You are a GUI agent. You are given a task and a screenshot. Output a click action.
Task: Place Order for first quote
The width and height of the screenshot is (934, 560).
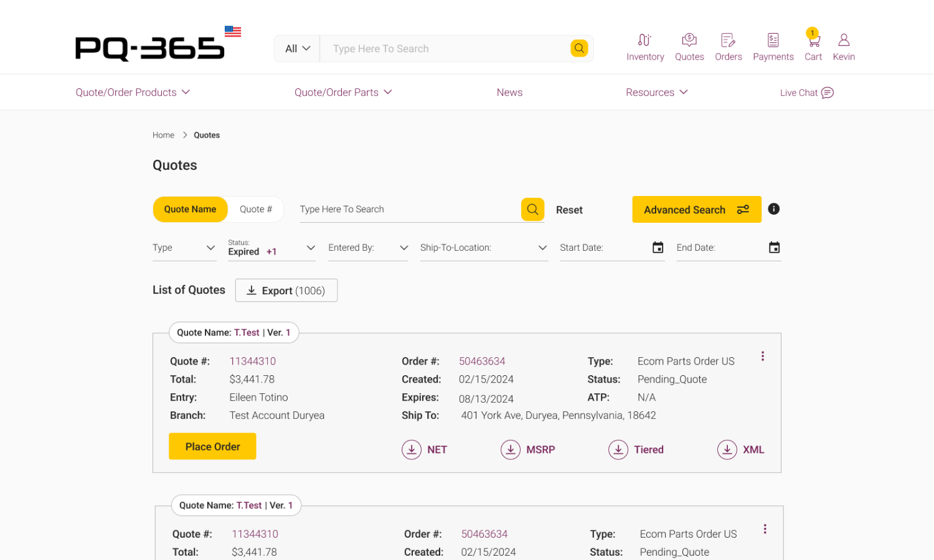pos(212,446)
